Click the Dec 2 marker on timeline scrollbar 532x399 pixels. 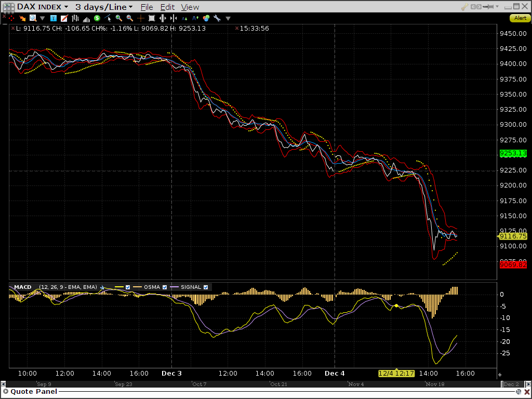[511, 384]
